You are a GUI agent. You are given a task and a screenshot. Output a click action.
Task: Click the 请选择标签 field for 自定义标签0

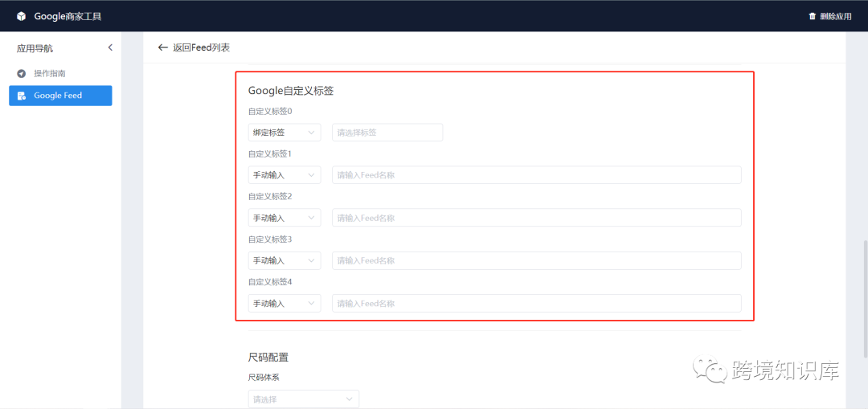[x=387, y=133]
